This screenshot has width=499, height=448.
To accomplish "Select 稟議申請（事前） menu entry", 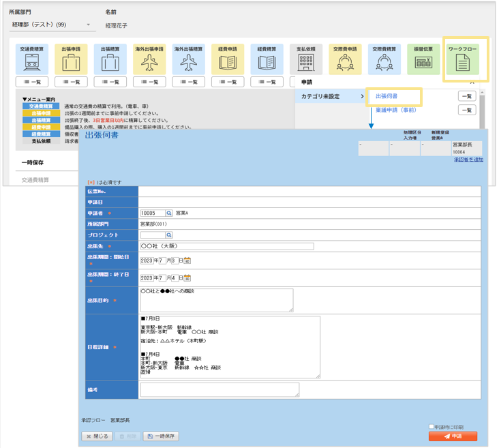I will click(x=396, y=109).
